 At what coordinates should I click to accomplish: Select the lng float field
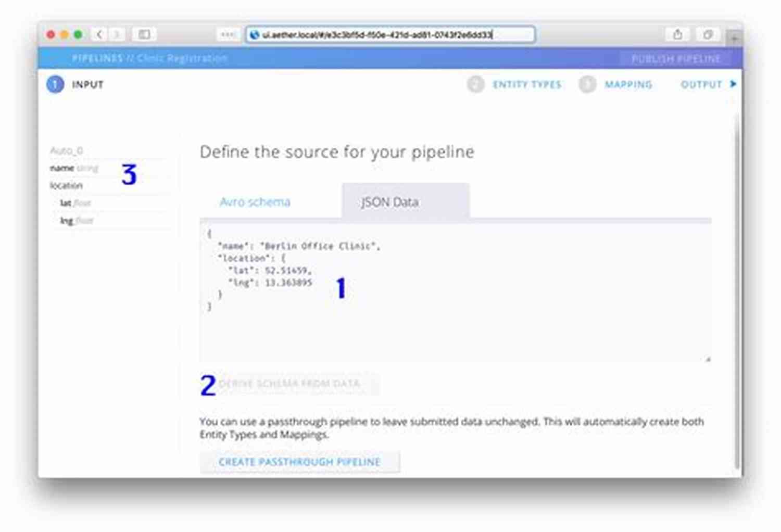pyautogui.click(x=77, y=221)
